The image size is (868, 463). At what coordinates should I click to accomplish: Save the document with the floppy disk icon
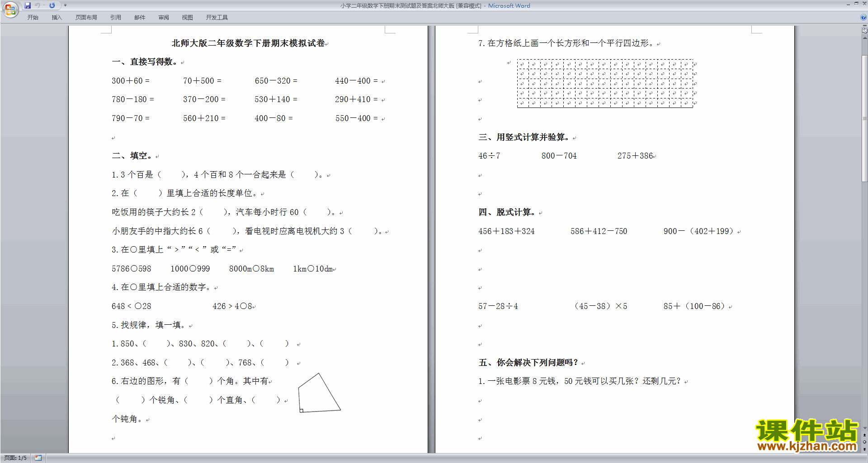point(28,5)
